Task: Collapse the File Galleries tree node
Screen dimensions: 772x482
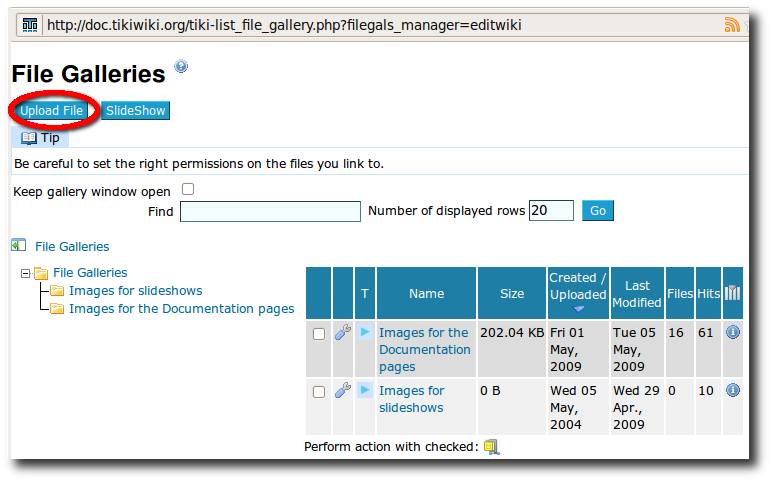Action: [25, 273]
